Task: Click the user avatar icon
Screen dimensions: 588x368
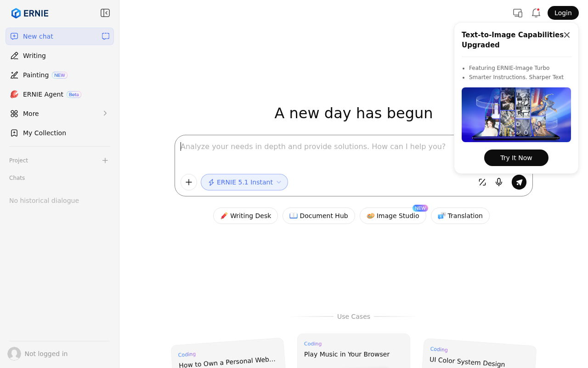Action: tap(14, 354)
